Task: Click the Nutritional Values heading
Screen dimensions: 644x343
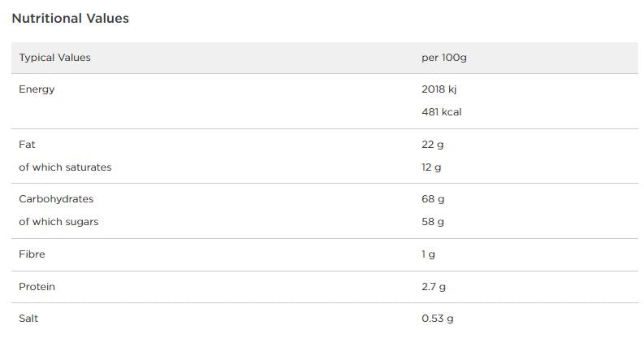Action: pos(70,18)
